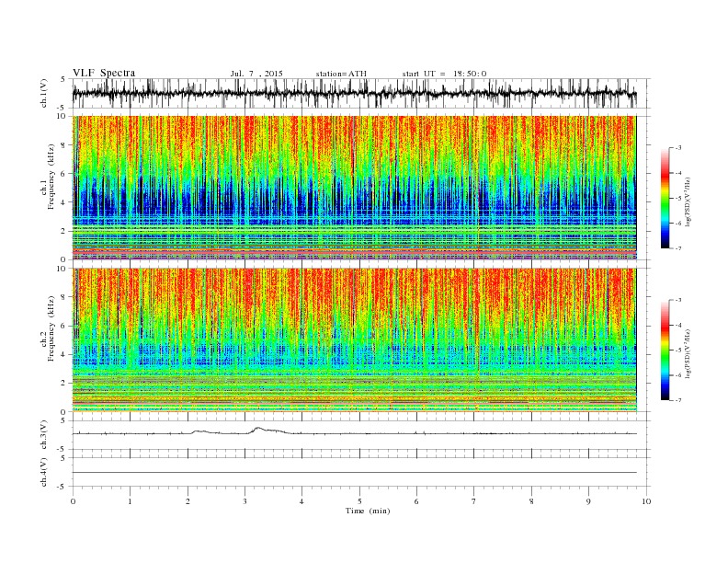
Task: Click the ch.1 voltage waveform trace panel
Action: pos(360,93)
